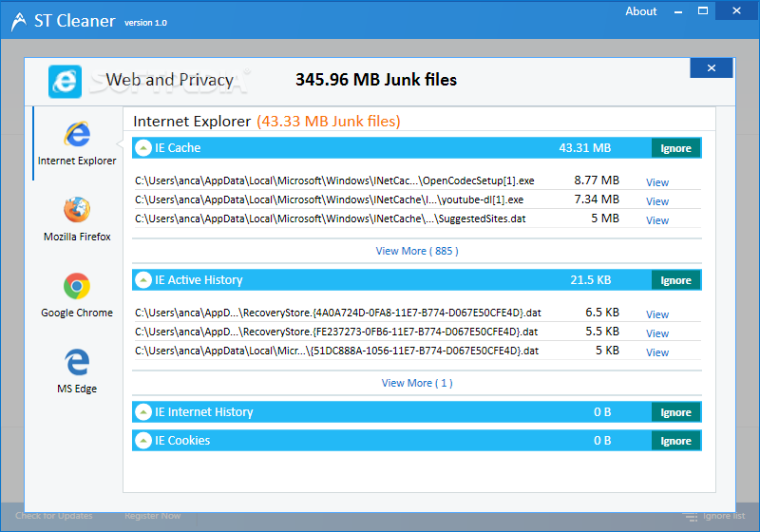Open View More ( 885 ) cache files
Viewport: 760px width, 532px height.
417,251
